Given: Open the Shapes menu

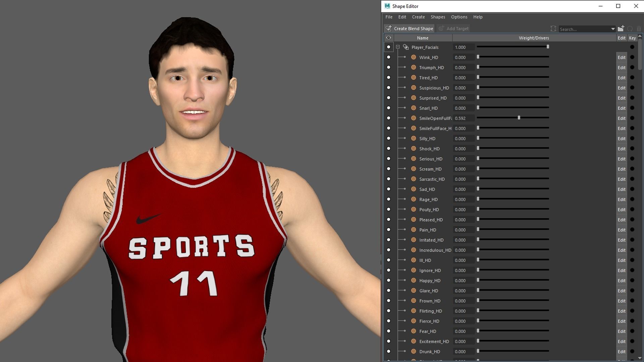Looking at the screenshot, I should pyautogui.click(x=438, y=17).
